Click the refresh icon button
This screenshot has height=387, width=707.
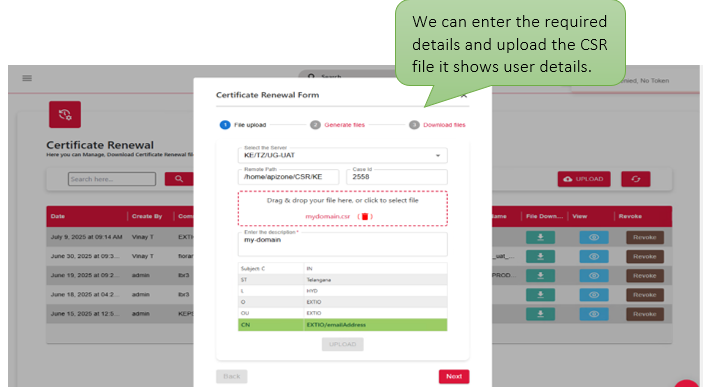636,179
